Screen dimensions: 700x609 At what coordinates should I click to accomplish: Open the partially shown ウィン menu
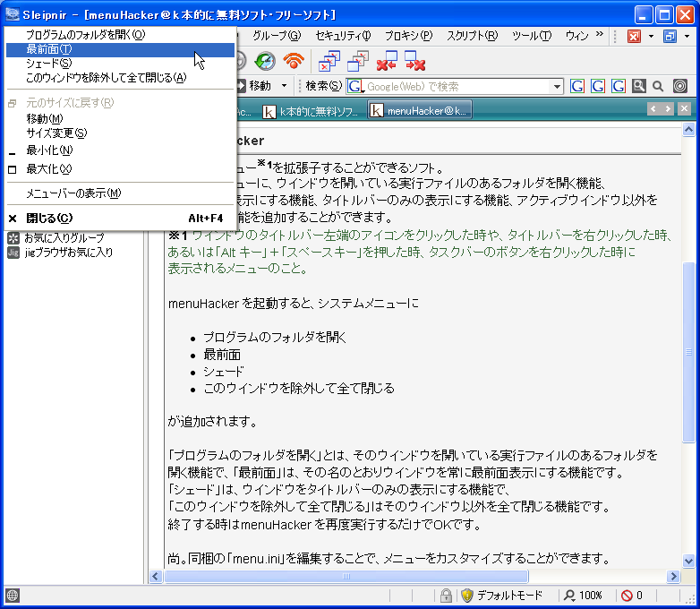(576, 35)
